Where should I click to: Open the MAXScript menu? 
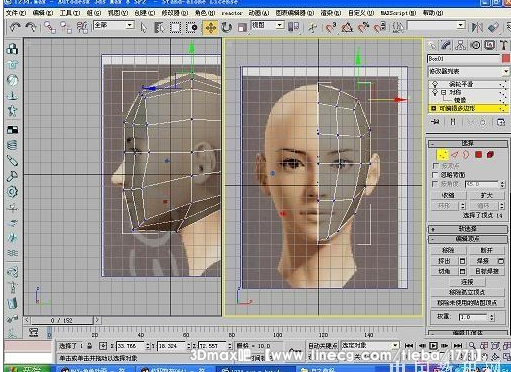pyautogui.click(x=398, y=13)
